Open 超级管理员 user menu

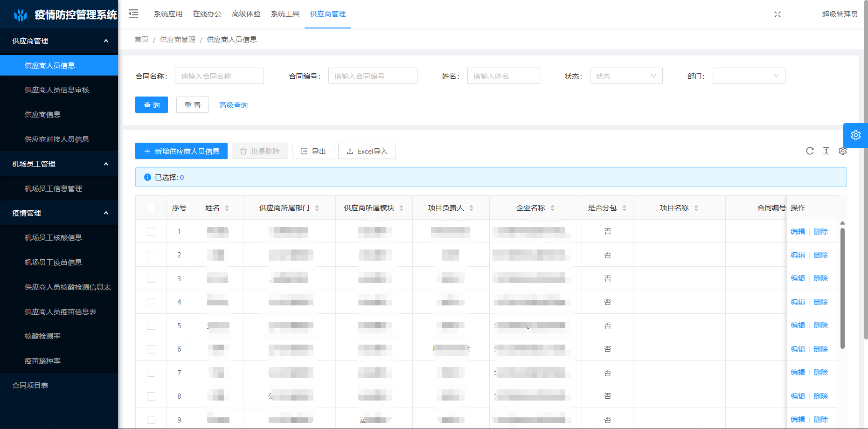(840, 14)
